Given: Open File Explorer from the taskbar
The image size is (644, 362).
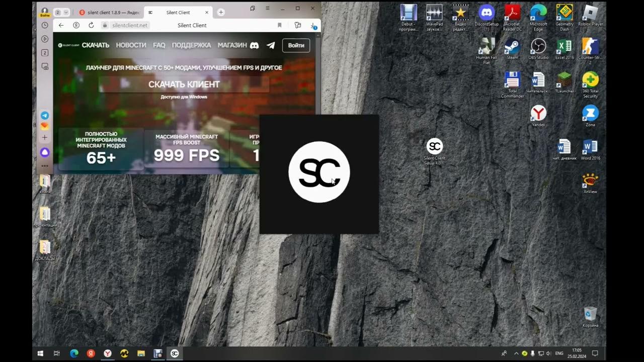Looking at the screenshot, I should tap(141, 353).
